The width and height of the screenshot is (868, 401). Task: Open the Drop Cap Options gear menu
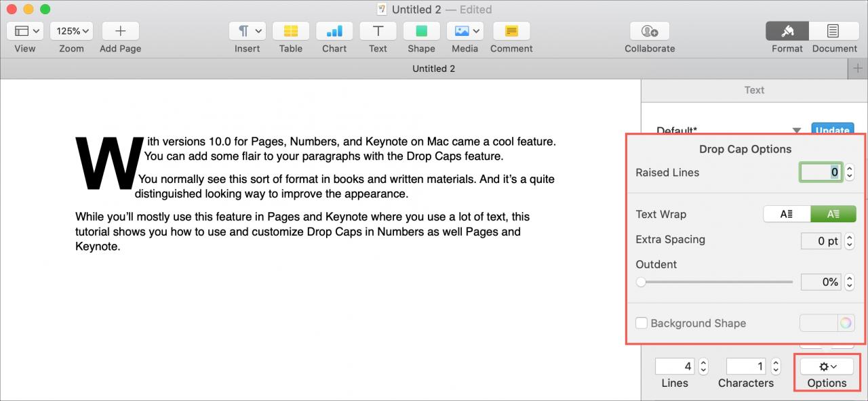[827, 366]
